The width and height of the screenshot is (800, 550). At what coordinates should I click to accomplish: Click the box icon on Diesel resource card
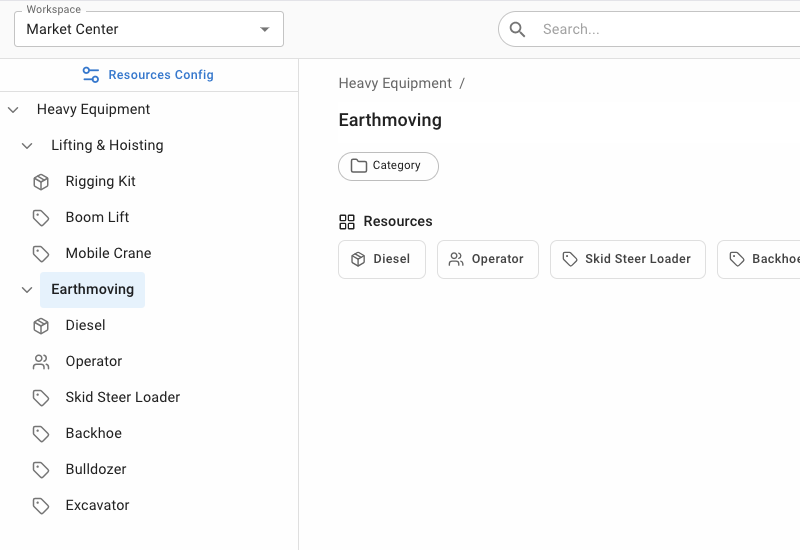(x=358, y=259)
